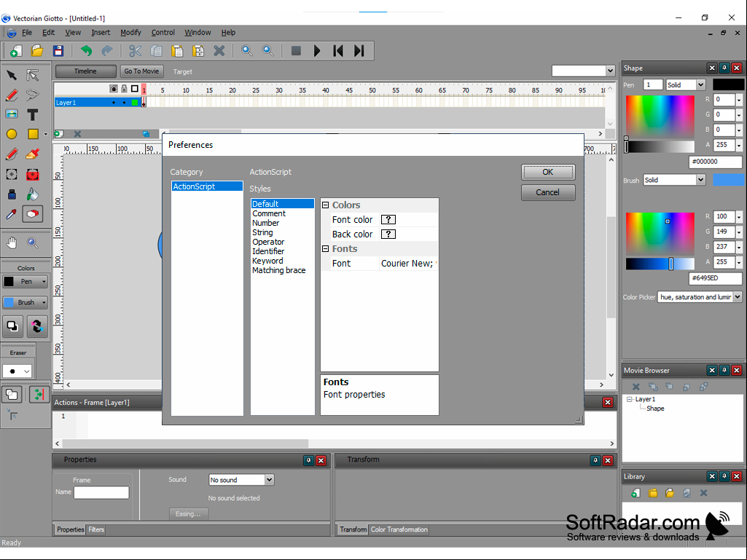Select the arrow Selection tool
The height and width of the screenshot is (560, 747).
click(x=12, y=75)
